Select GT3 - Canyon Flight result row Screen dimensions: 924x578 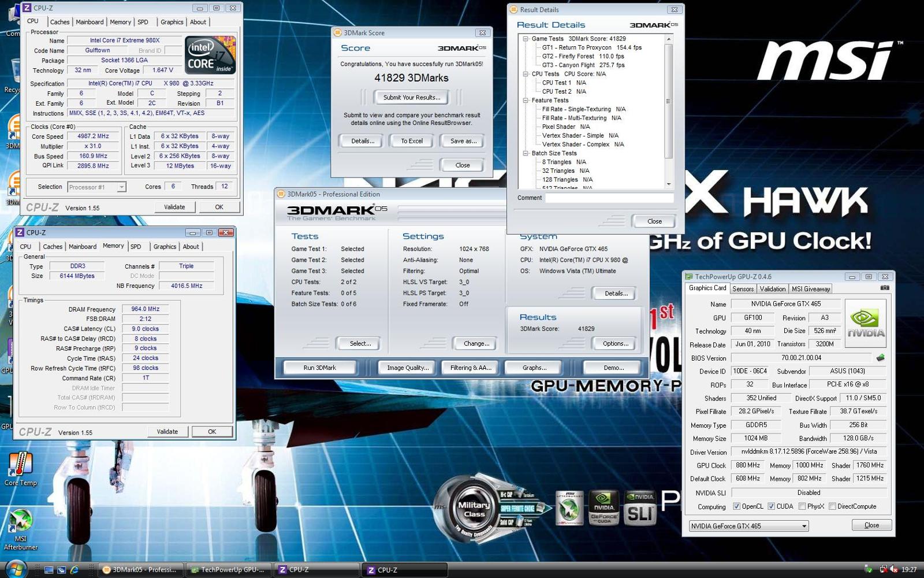click(x=583, y=65)
